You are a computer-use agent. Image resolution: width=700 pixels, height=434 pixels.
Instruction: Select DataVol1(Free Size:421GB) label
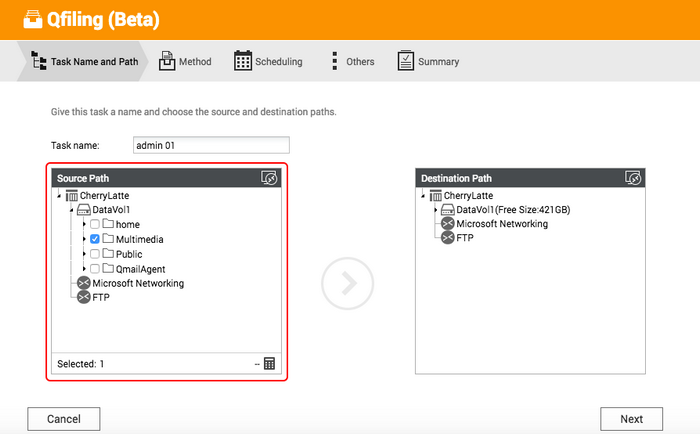[513, 210]
